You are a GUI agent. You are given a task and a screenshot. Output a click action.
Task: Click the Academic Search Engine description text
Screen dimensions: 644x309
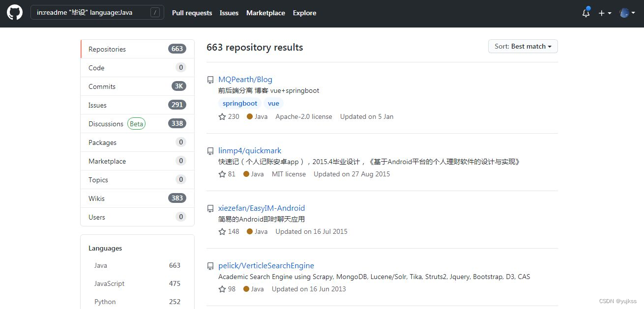pyautogui.click(x=374, y=277)
